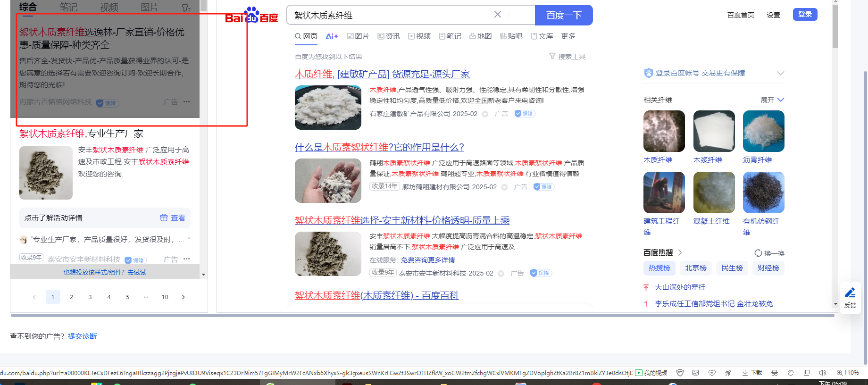Switch to the 笔记 tab under the search box

click(x=450, y=36)
